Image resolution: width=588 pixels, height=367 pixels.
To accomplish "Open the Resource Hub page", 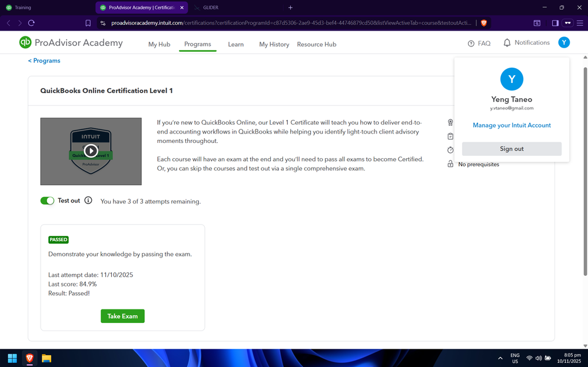I will click(317, 44).
